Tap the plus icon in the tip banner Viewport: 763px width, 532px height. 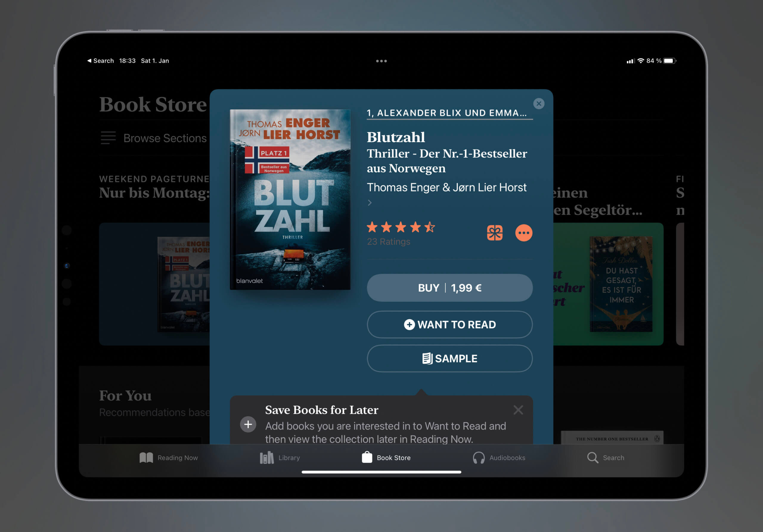[248, 424]
